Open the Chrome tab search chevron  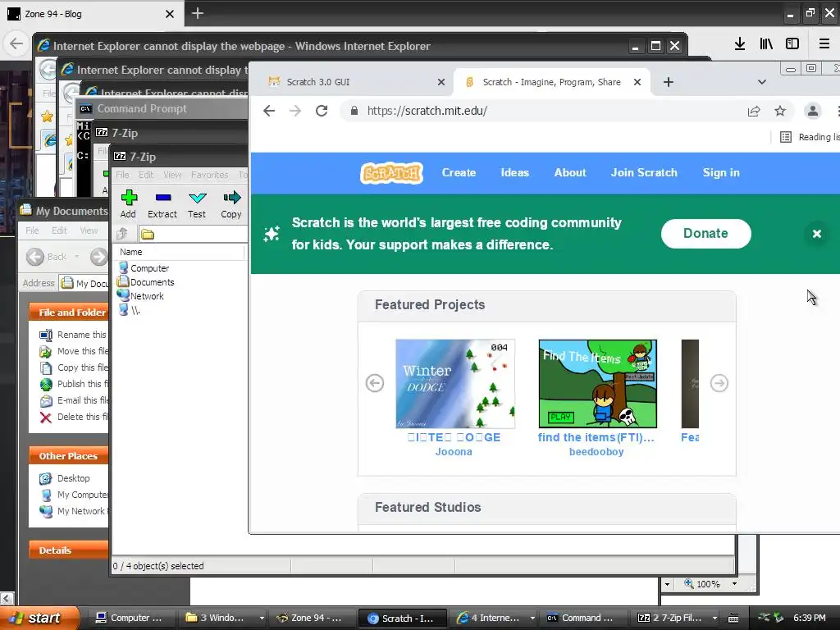pos(762,82)
